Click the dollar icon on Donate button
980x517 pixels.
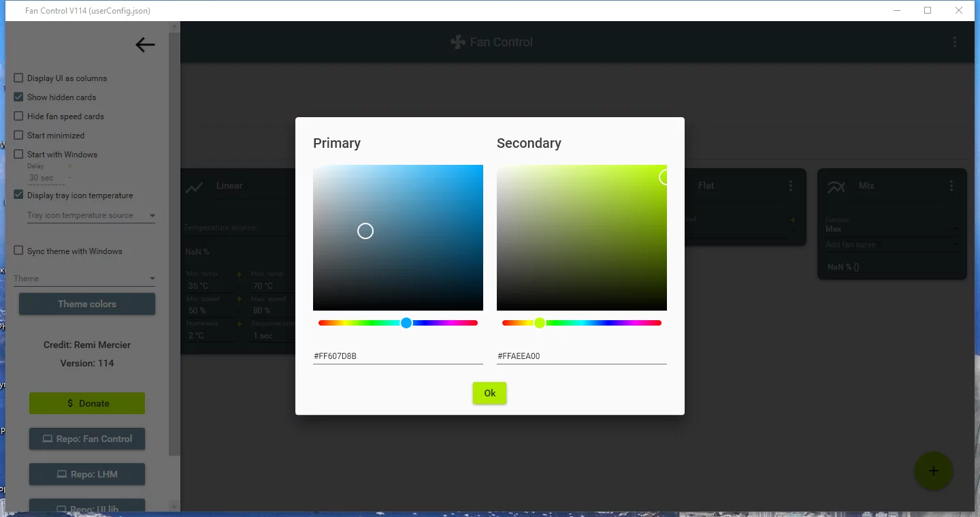pyautogui.click(x=70, y=403)
